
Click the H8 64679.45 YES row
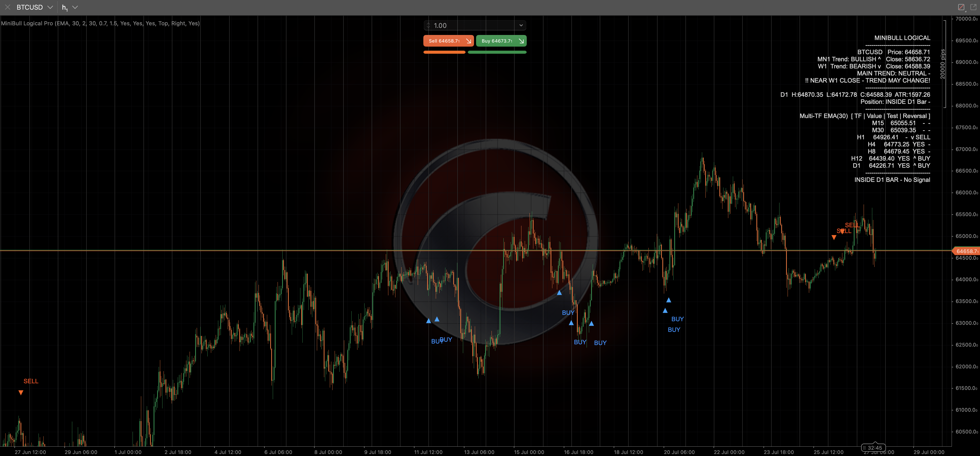click(899, 151)
